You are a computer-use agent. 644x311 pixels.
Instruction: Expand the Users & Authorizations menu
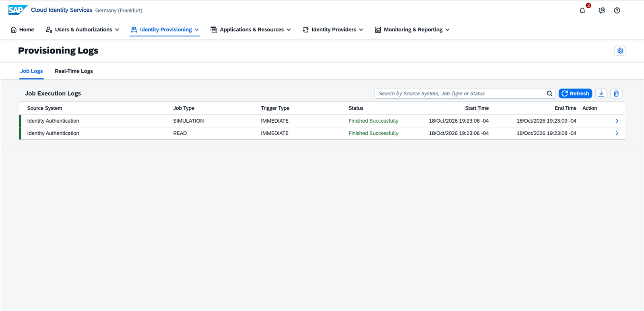pyautogui.click(x=83, y=29)
